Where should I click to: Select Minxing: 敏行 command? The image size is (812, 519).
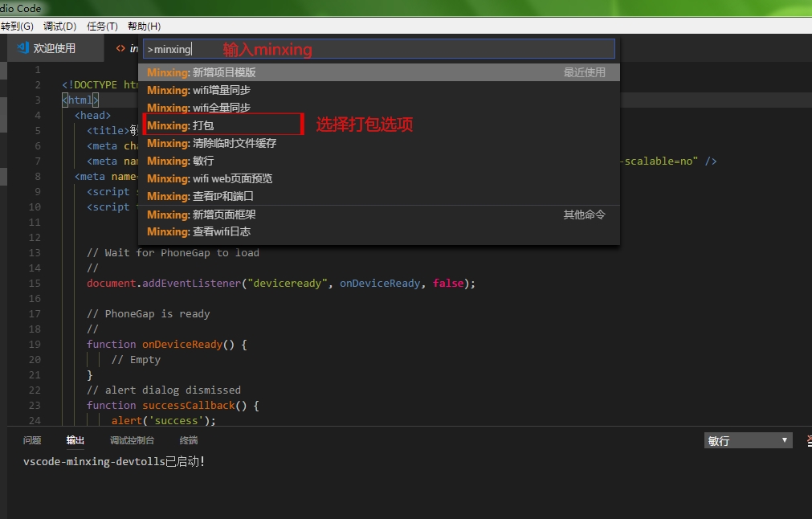click(x=378, y=161)
